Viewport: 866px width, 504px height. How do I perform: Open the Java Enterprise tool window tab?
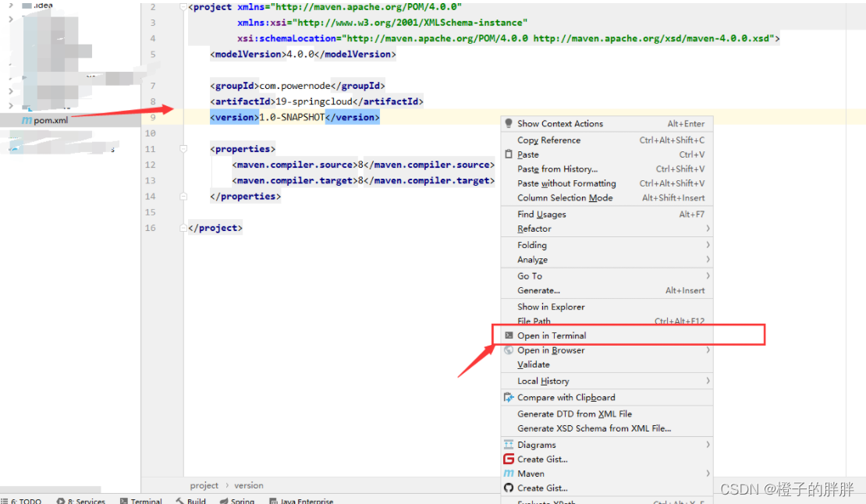click(x=301, y=501)
